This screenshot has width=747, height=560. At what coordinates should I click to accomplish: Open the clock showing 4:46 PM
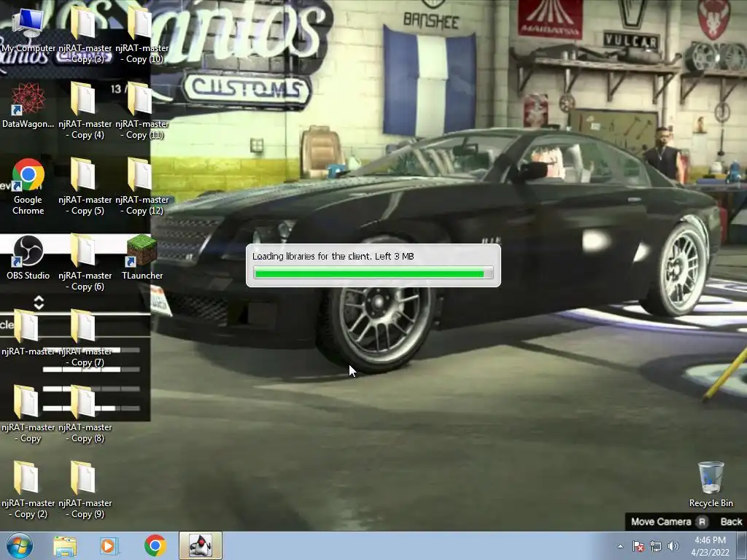[710, 546]
